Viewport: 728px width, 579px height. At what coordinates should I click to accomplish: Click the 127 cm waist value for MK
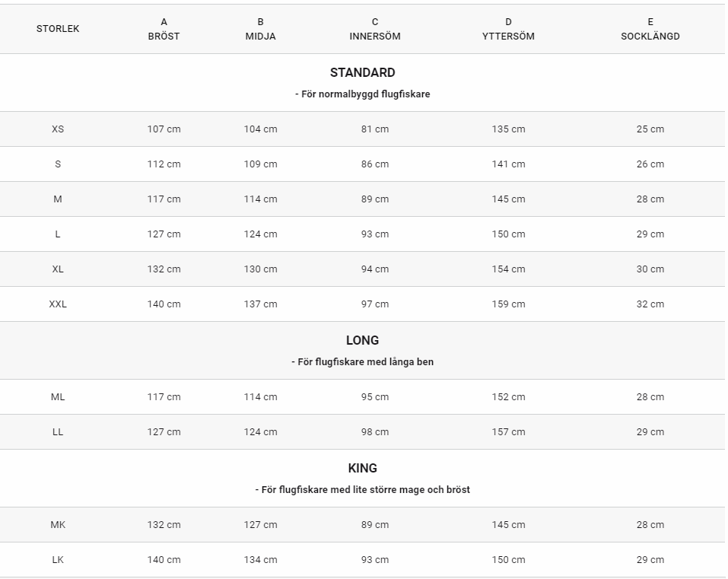click(260, 525)
